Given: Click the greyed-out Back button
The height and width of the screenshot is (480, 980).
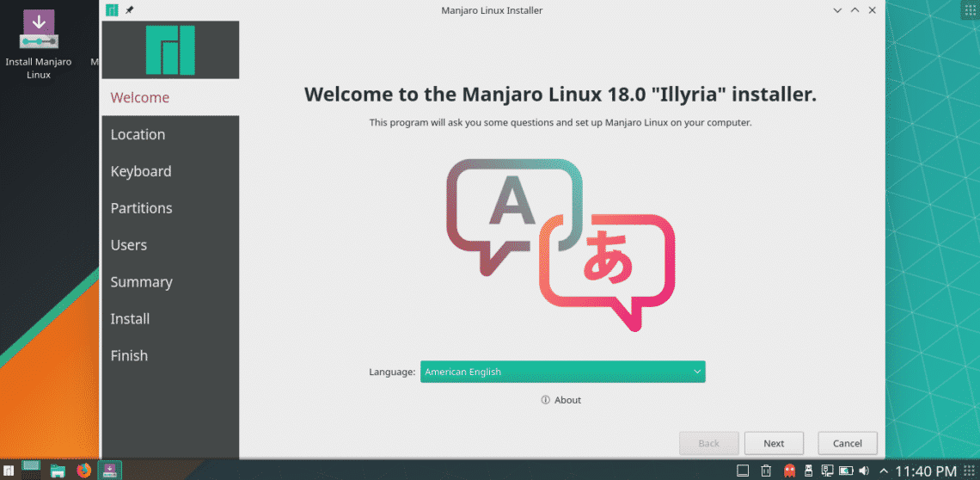Looking at the screenshot, I should tap(708, 443).
